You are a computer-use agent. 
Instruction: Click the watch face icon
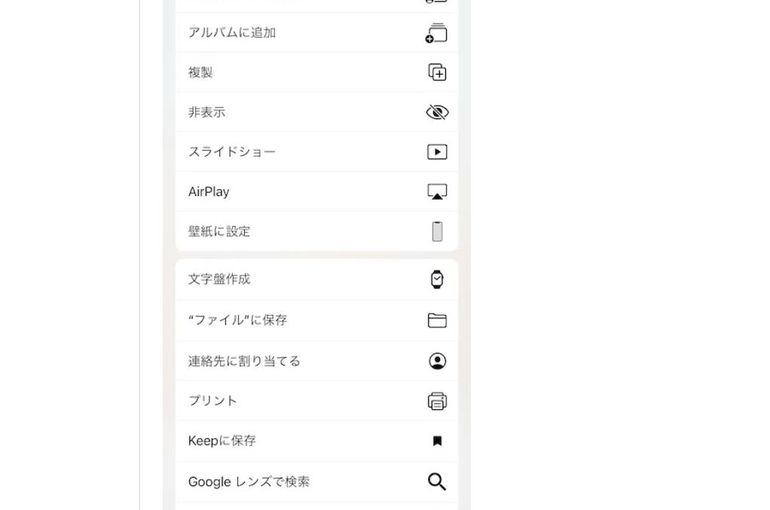[x=437, y=280]
